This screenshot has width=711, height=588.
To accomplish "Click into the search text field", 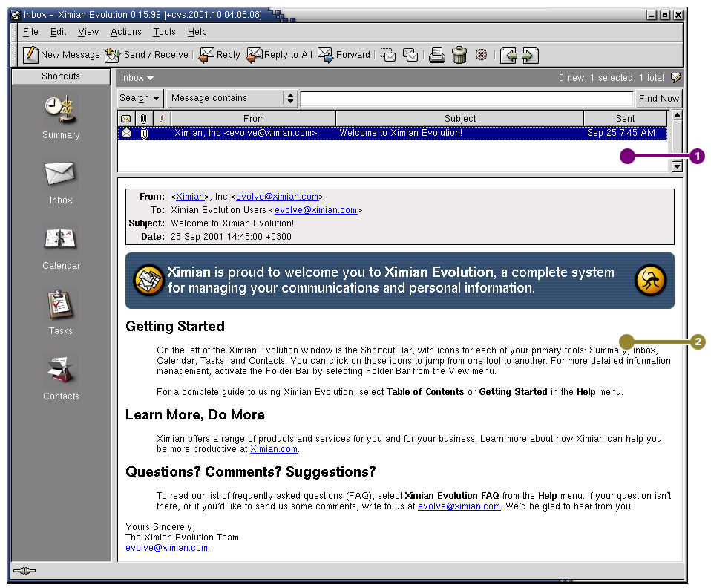I will (x=467, y=99).
